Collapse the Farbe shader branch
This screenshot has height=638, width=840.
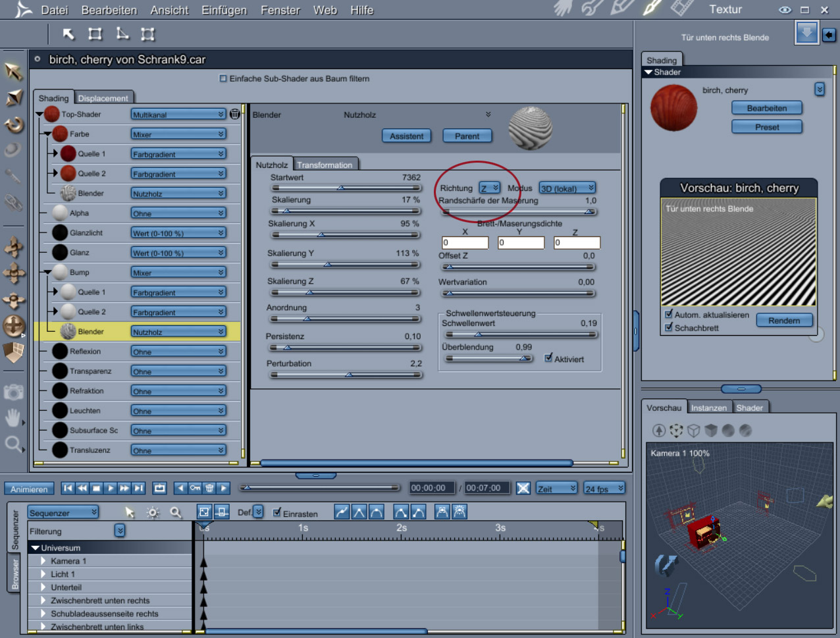(47, 134)
